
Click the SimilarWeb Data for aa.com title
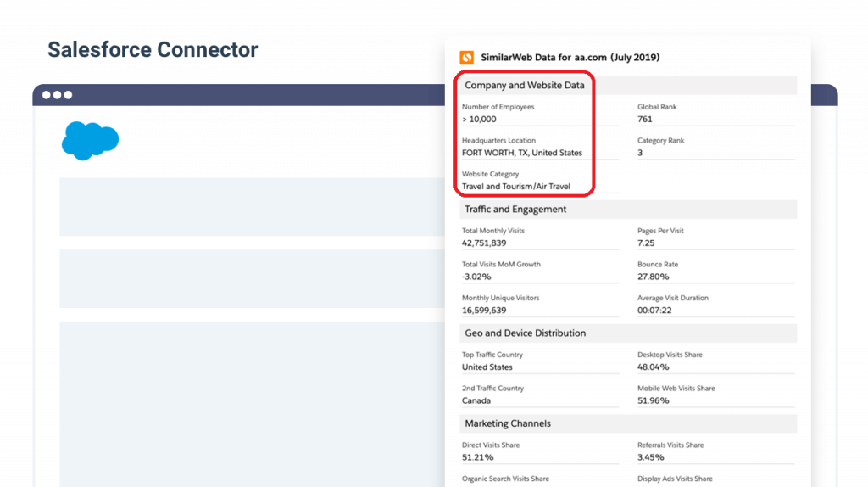click(x=570, y=57)
